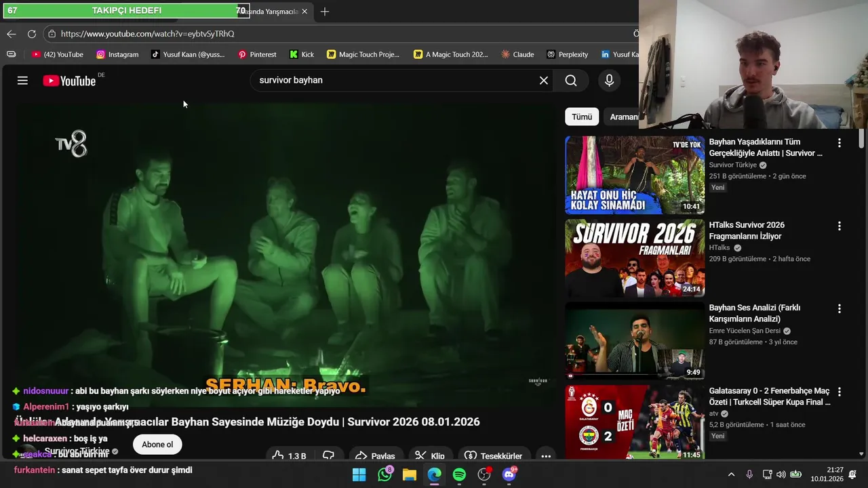868x488 pixels.
Task: Click the favorites bar toggle icon at left
Action: coord(12,54)
